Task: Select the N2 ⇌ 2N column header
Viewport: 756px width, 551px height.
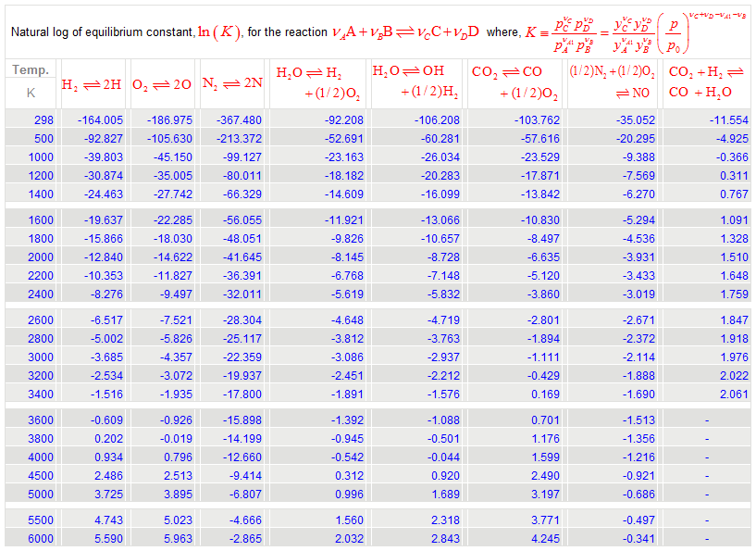Action: click(x=232, y=83)
